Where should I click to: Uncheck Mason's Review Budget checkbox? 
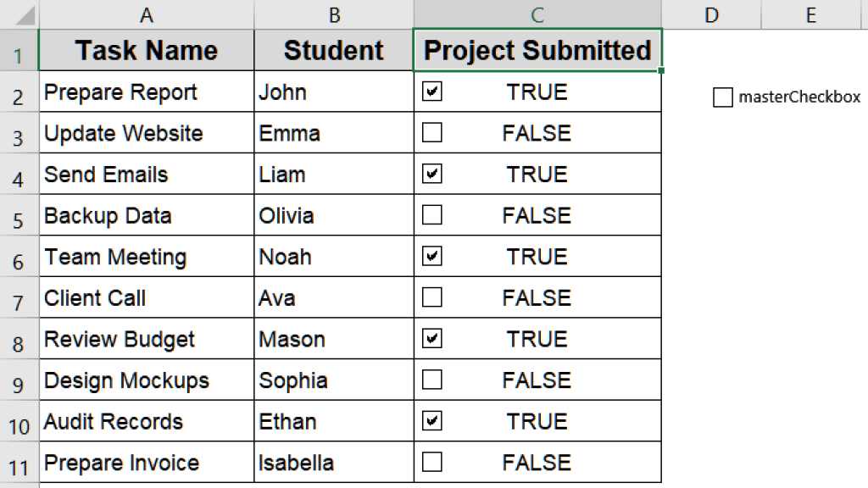coord(431,339)
